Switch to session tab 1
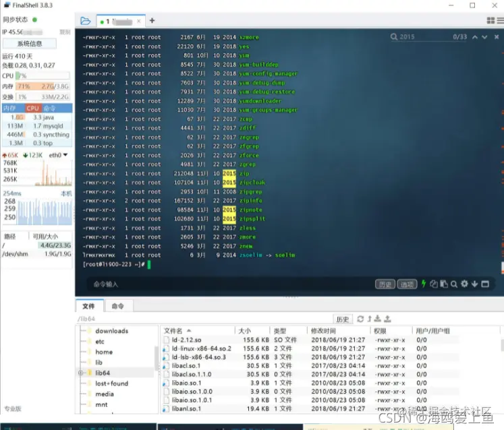 [121, 21]
